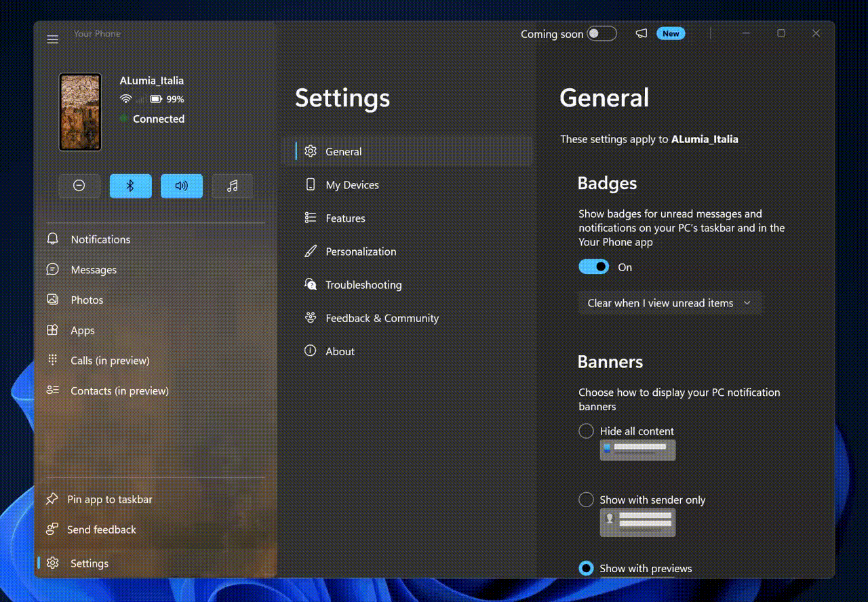The width and height of the screenshot is (868, 602).
Task: Switch off the Coming soon toggle
Action: (603, 33)
